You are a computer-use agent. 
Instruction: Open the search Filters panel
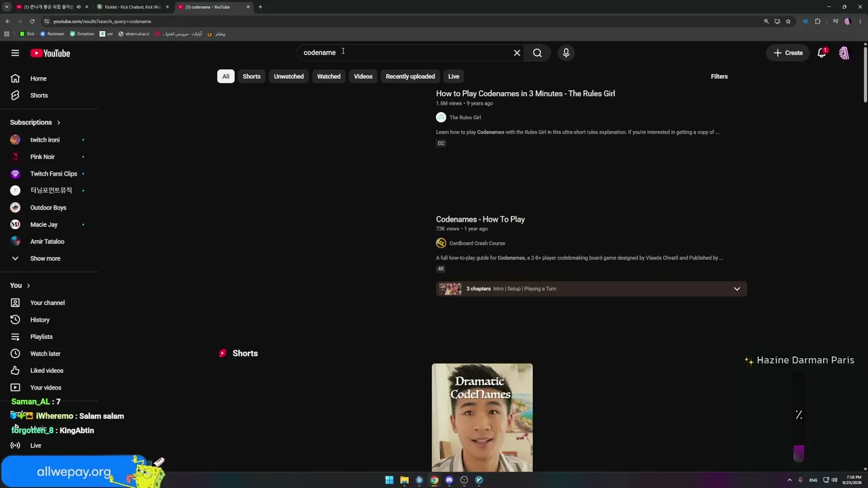pyautogui.click(x=719, y=77)
